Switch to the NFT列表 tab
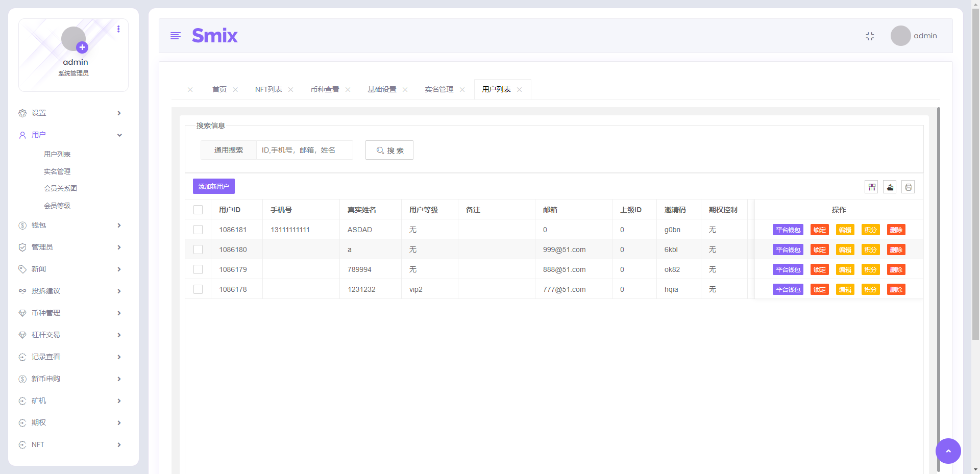Viewport: 980px width, 474px height. [268, 89]
